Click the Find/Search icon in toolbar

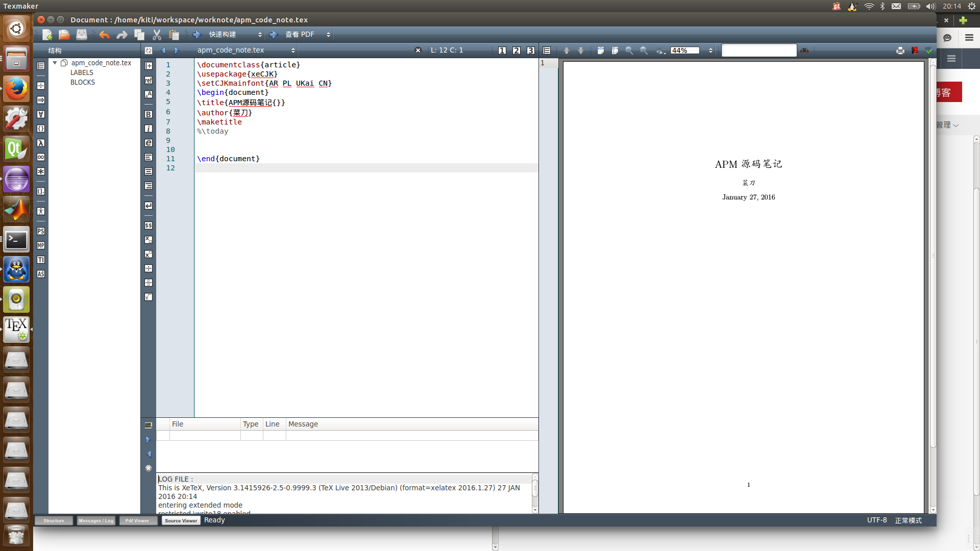coord(805,50)
